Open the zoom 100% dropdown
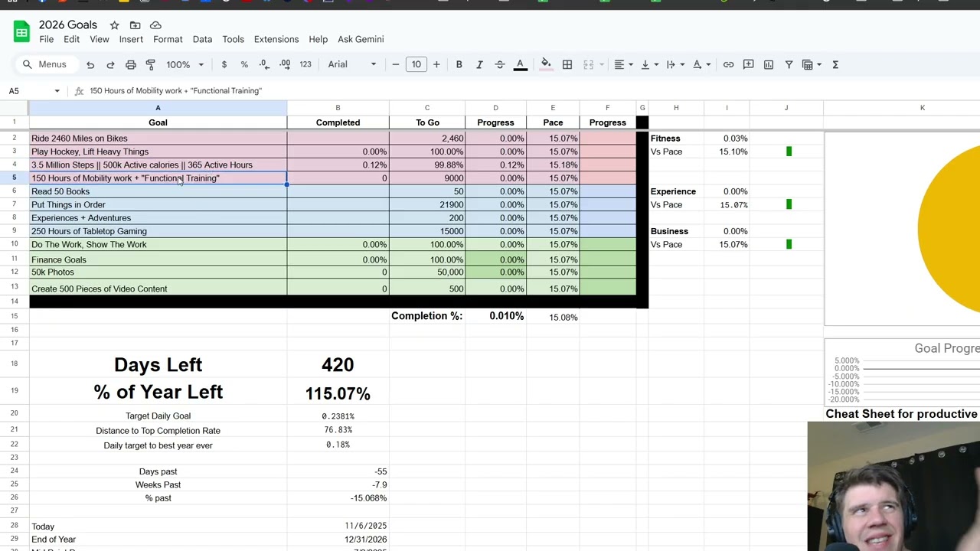The image size is (980, 551). click(x=185, y=64)
